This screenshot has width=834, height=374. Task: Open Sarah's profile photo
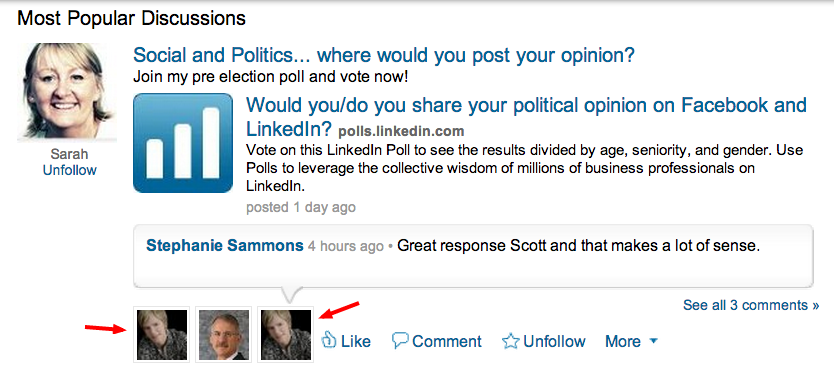click(66, 91)
